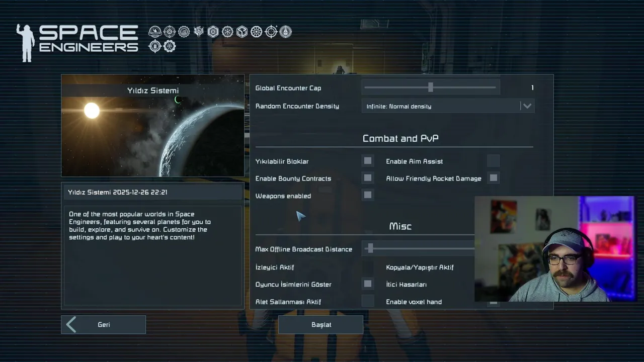This screenshot has width=644, height=362.
Task: Click the astronaut emblem DLC badge
Action: coord(155,32)
